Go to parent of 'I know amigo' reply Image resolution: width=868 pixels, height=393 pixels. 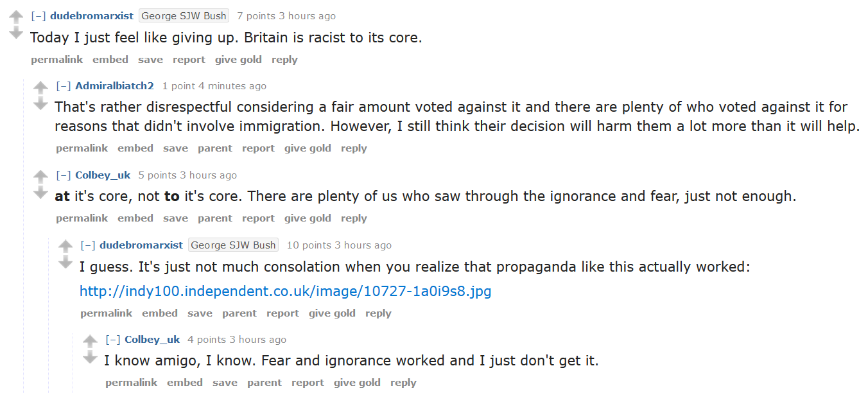point(265,383)
